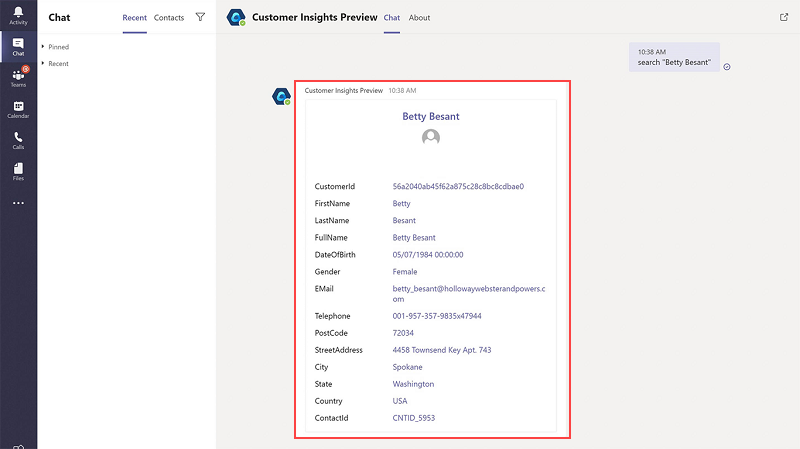Expand the Recent chats group

pyautogui.click(x=55, y=64)
